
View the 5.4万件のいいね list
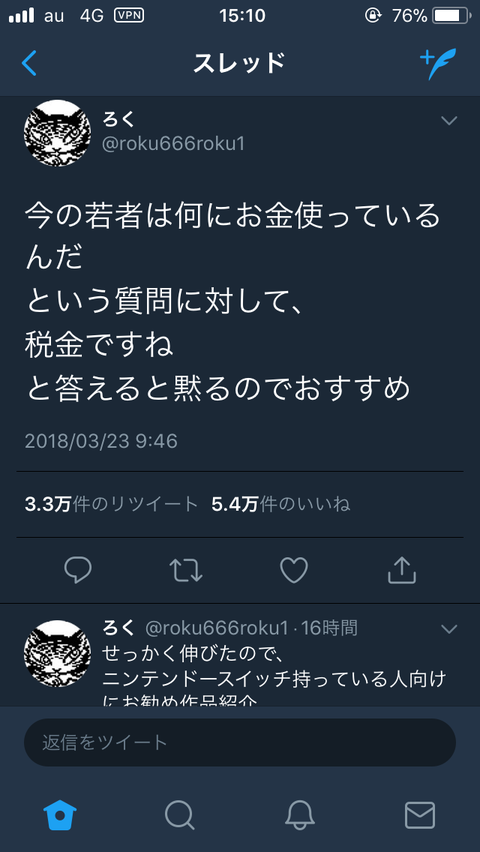(281, 505)
